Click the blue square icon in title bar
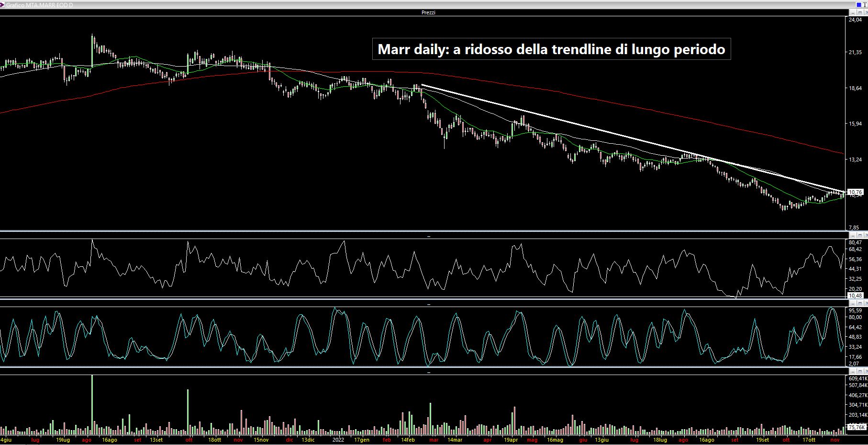Viewport: 868px width, 445px height. point(859,5)
